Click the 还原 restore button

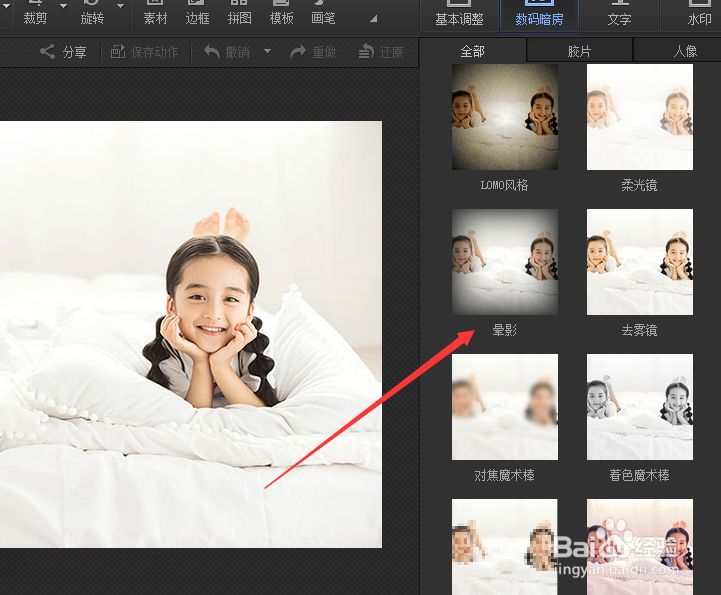point(381,52)
